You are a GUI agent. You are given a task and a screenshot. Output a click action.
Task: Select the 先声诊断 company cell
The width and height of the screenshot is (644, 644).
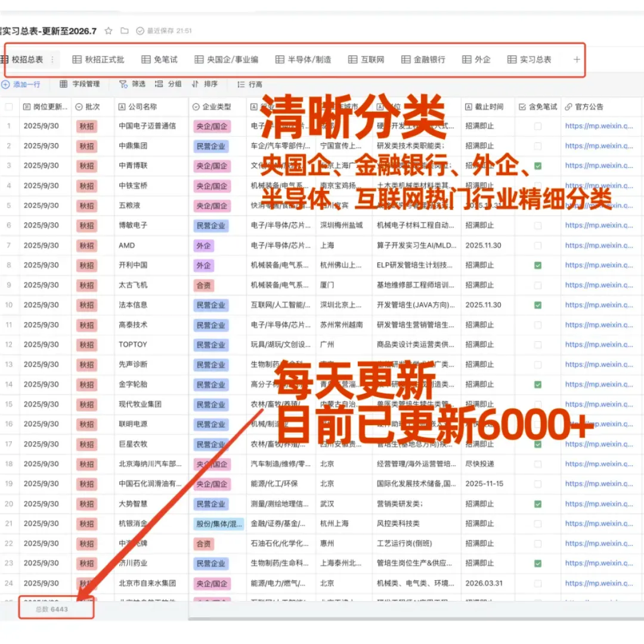[x=151, y=364]
